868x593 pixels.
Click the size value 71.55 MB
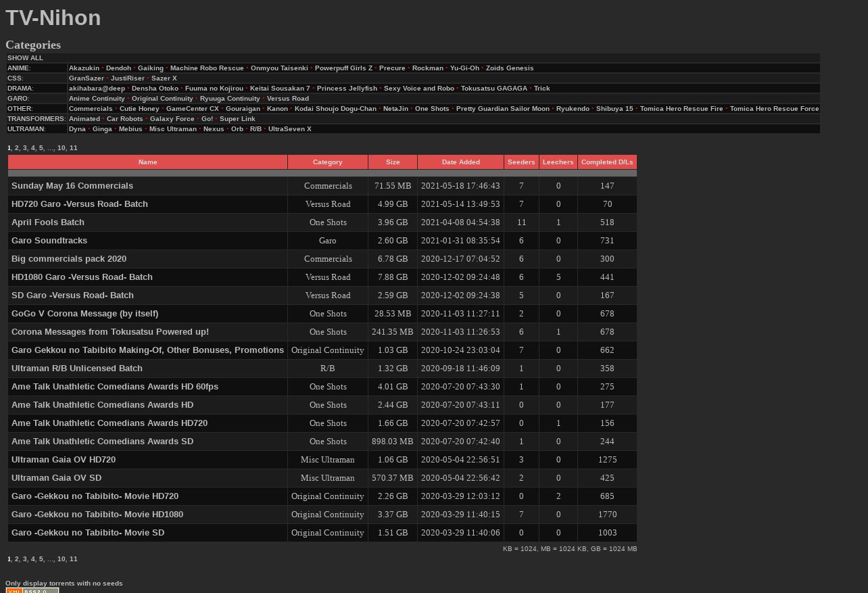coord(393,186)
